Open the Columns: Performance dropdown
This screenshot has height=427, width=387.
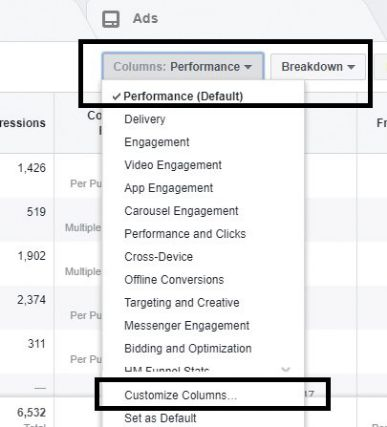183,67
